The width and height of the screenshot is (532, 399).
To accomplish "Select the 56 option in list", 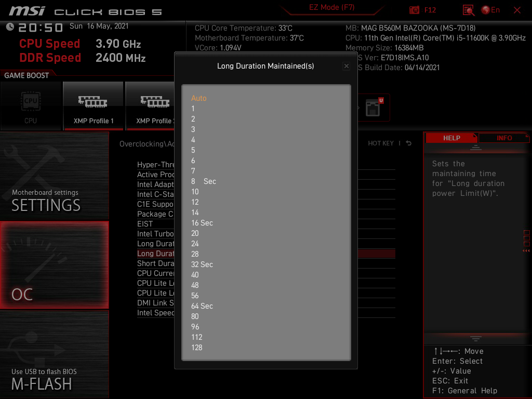I will pyautogui.click(x=195, y=296).
